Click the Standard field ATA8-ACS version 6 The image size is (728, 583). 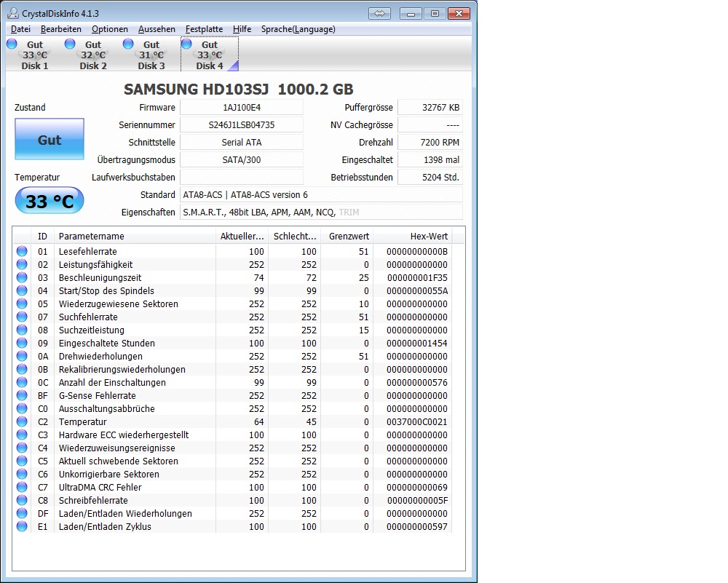coord(321,194)
